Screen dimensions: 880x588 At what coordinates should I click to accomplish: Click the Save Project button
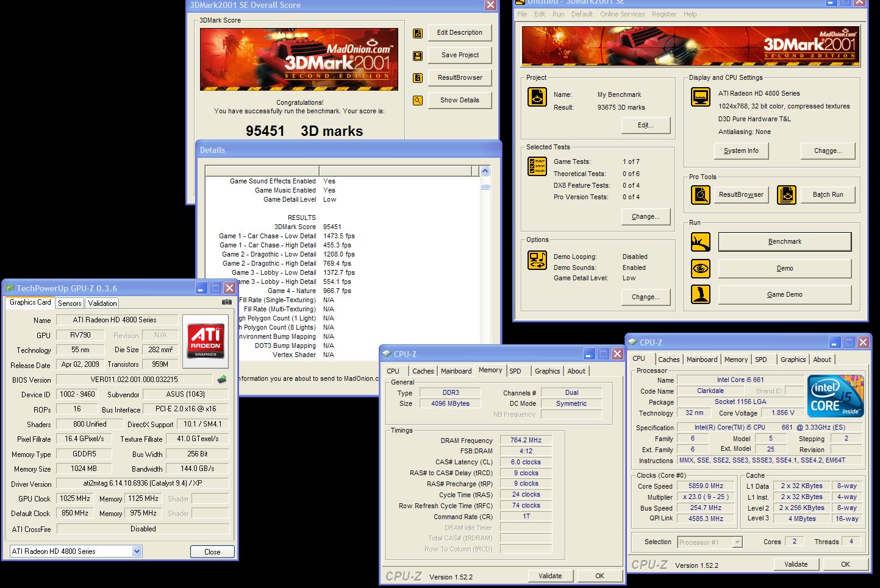click(x=459, y=55)
